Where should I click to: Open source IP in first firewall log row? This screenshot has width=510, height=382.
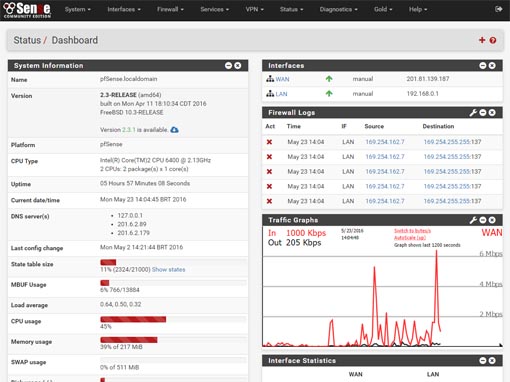click(385, 142)
